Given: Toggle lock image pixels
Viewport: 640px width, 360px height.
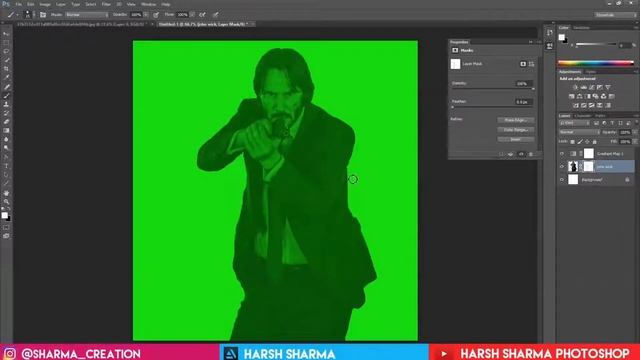Looking at the screenshot, I should pos(580,142).
